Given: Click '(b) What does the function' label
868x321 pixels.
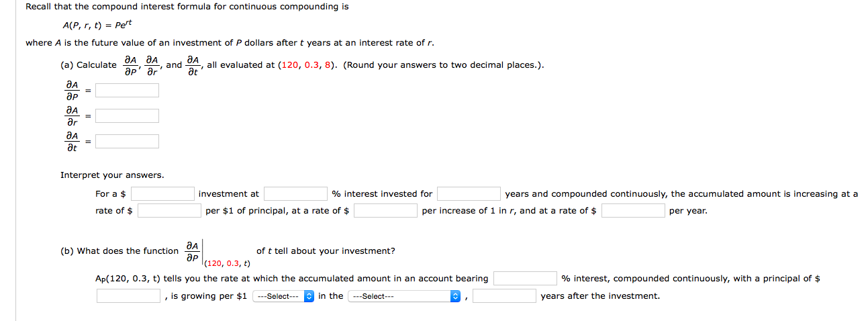Looking at the screenshot, I should [119, 251].
